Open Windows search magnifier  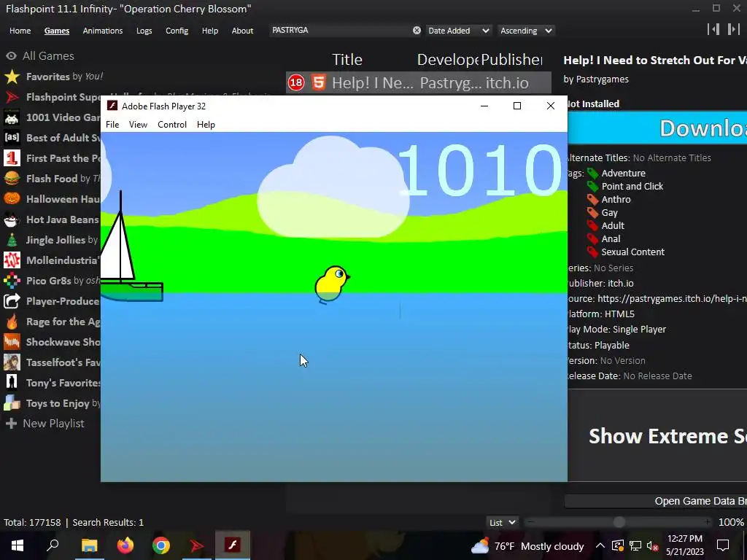click(53, 545)
